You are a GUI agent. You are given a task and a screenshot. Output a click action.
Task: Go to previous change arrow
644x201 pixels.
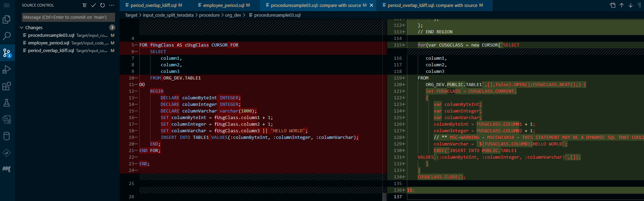[x=621, y=5]
